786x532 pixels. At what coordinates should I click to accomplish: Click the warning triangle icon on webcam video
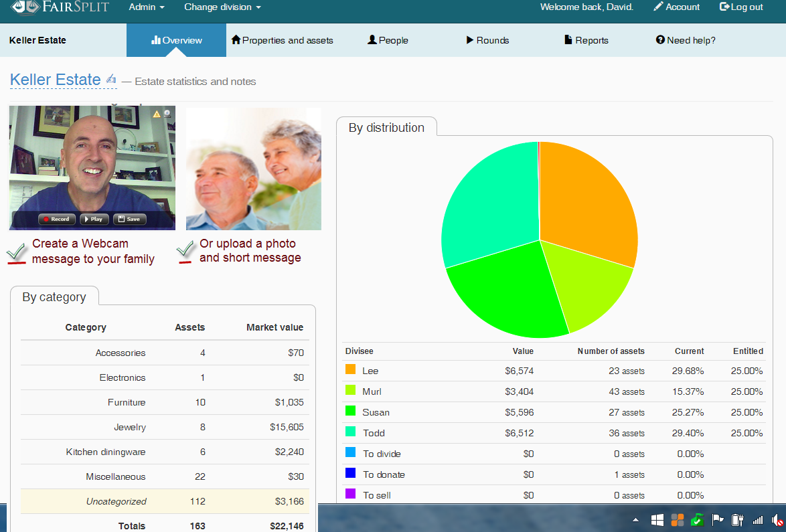click(x=157, y=114)
